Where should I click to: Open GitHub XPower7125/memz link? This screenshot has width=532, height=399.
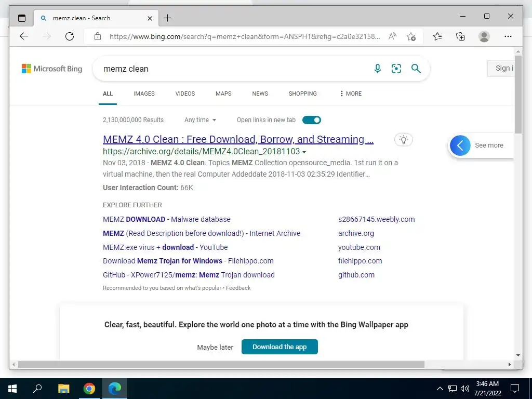(189, 275)
